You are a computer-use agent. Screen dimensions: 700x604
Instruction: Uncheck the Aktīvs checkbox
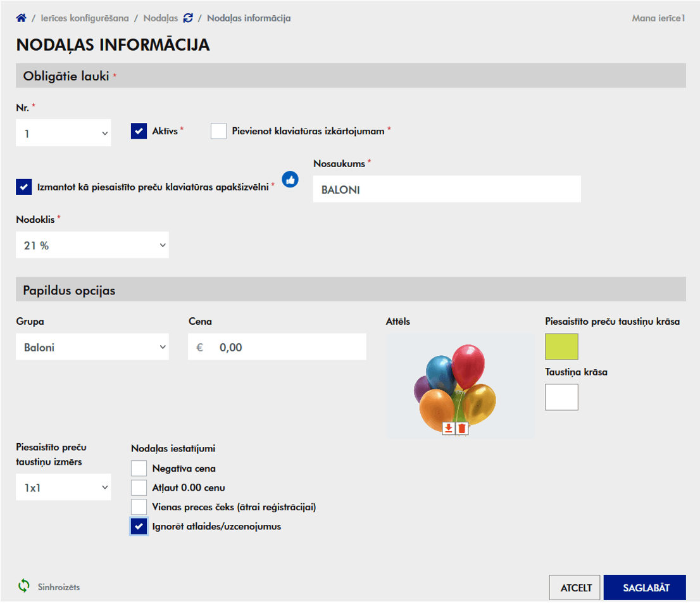pyautogui.click(x=139, y=131)
